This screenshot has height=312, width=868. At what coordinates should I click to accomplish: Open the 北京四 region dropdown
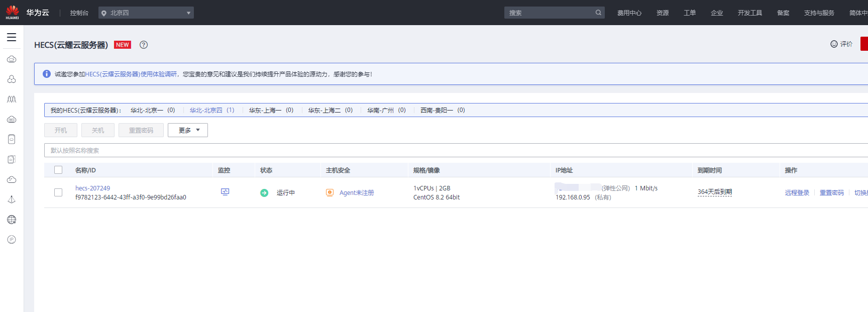point(146,13)
